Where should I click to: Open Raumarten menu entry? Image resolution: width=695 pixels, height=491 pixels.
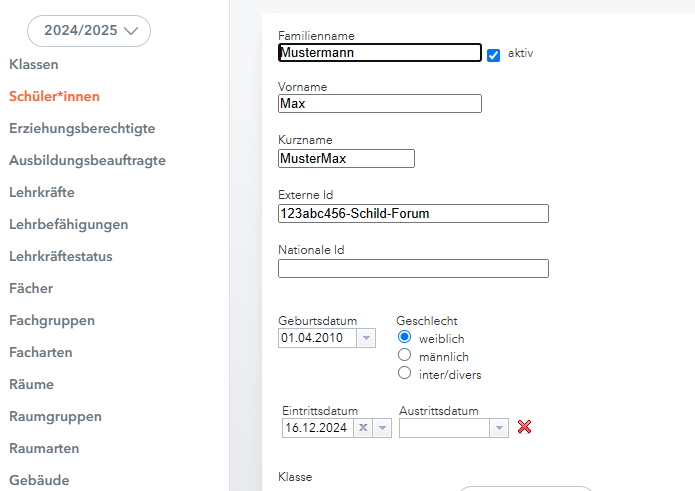(x=44, y=448)
